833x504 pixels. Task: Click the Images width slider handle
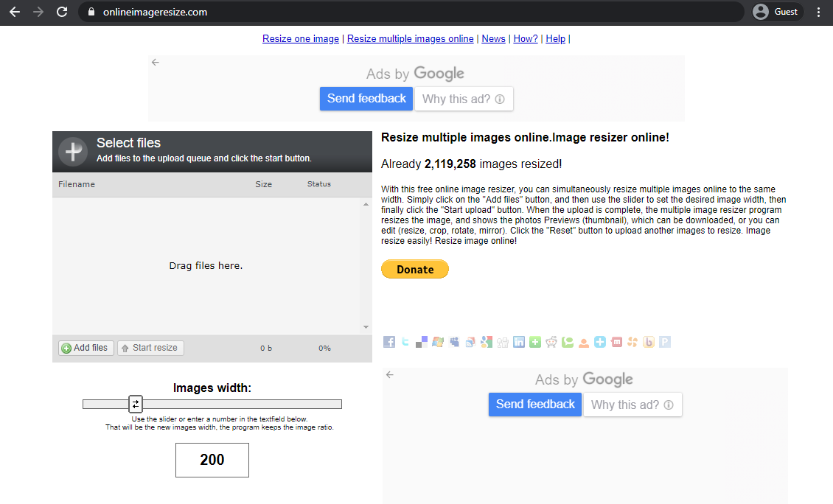click(x=136, y=404)
